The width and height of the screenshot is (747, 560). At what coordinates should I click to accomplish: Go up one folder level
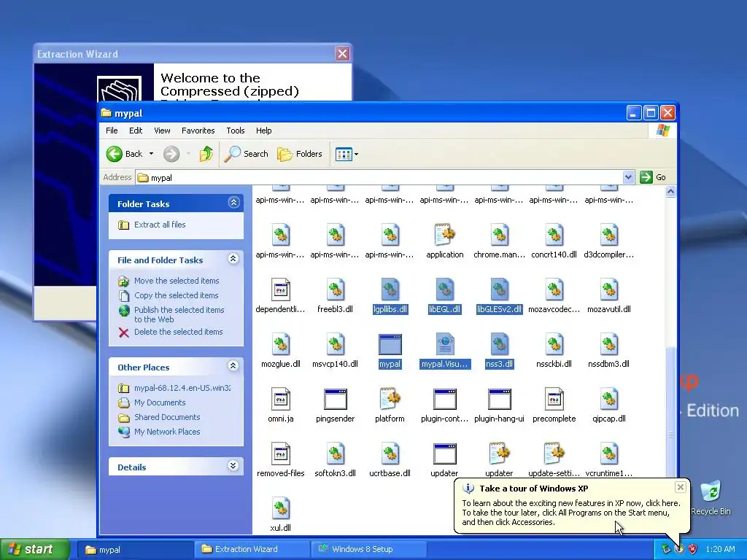(206, 154)
